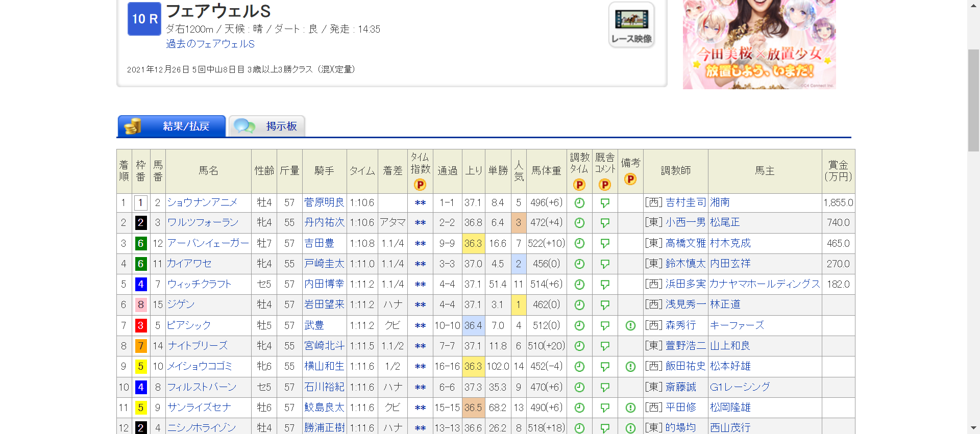Click stable comment bubble icon for ワルツフォーラン
This screenshot has width=980, height=434.
coord(605,223)
